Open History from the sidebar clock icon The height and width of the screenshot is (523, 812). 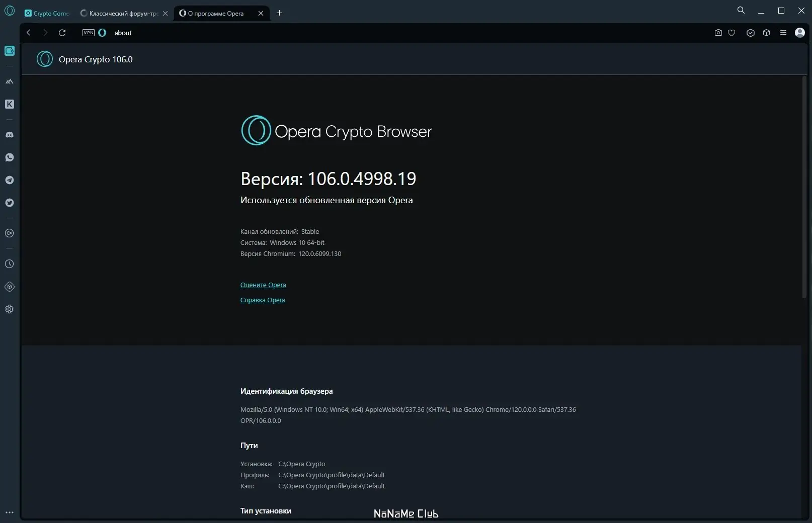[10, 264]
